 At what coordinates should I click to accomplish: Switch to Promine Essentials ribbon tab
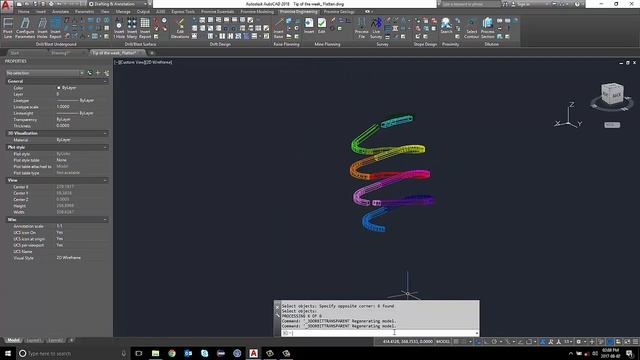point(218,12)
